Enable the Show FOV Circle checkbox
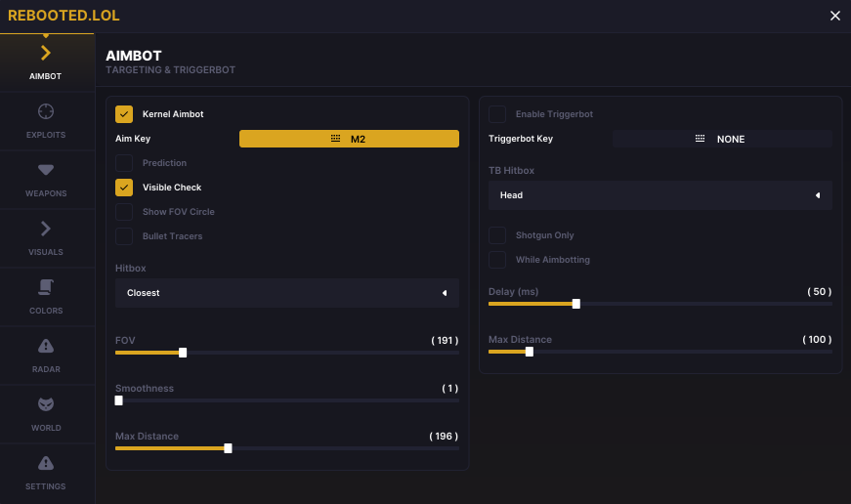851x504 pixels. tap(124, 212)
